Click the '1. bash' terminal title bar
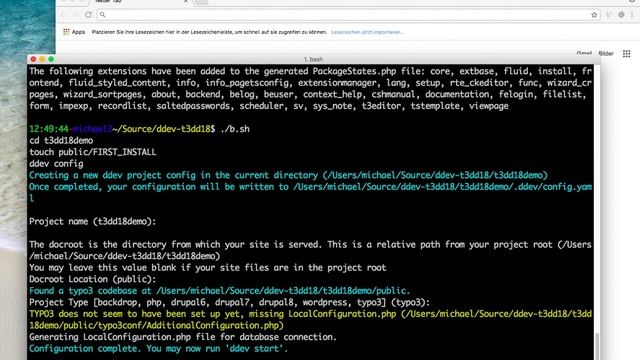Image resolution: width=640 pixels, height=360 pixels. [313, 59]
